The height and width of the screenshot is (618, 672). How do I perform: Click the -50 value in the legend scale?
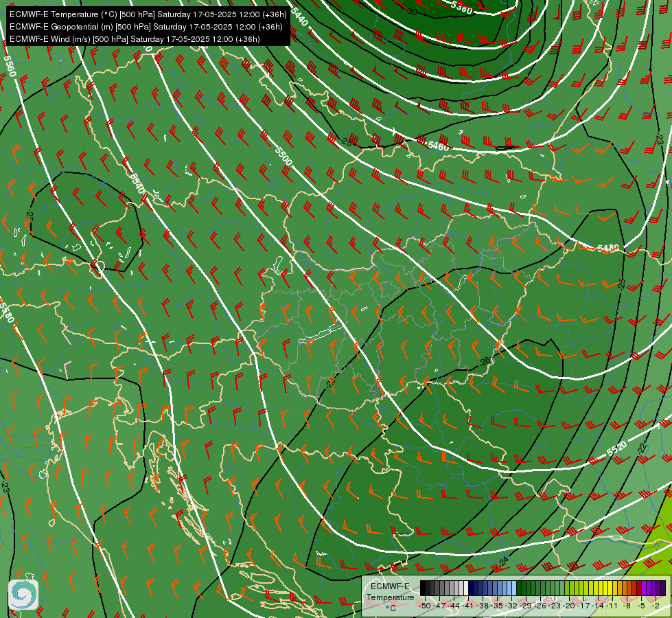[425, 606]
